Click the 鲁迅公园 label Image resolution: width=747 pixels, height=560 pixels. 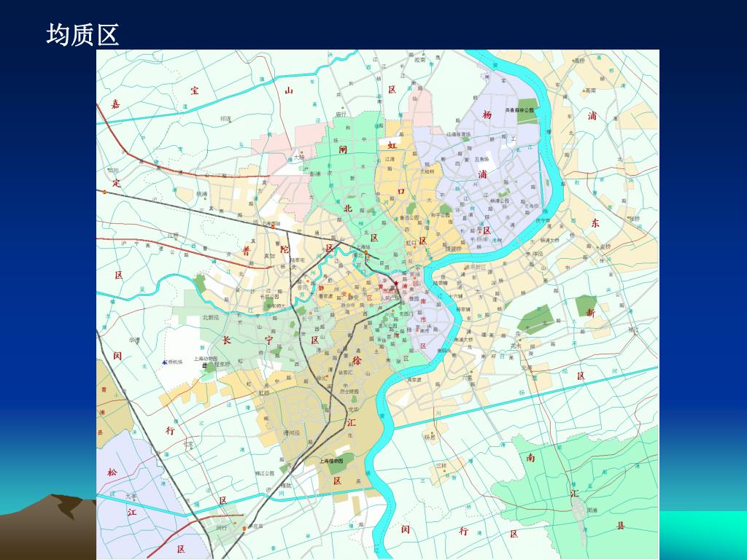point(410,217)
